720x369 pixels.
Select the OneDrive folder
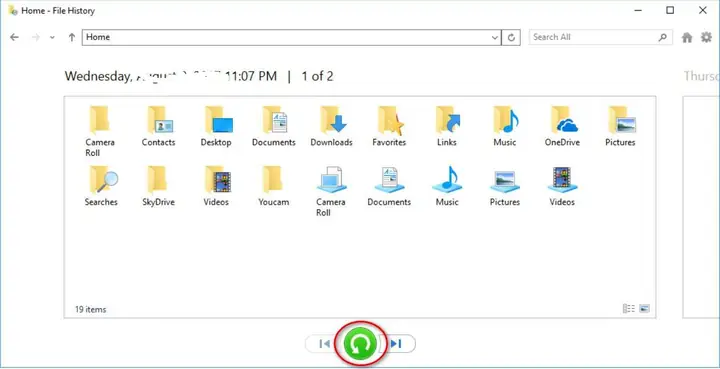coord(562,127)
